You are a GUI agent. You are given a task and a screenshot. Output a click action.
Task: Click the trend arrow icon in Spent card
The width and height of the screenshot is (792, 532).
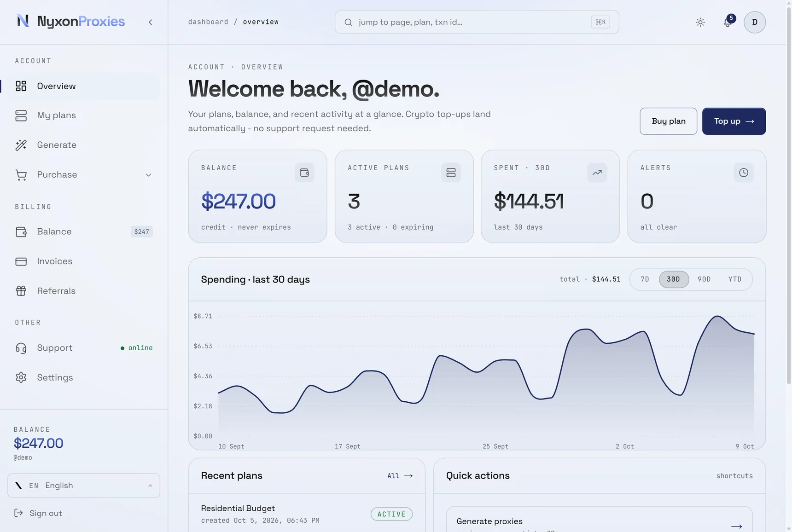pos(597,173)
